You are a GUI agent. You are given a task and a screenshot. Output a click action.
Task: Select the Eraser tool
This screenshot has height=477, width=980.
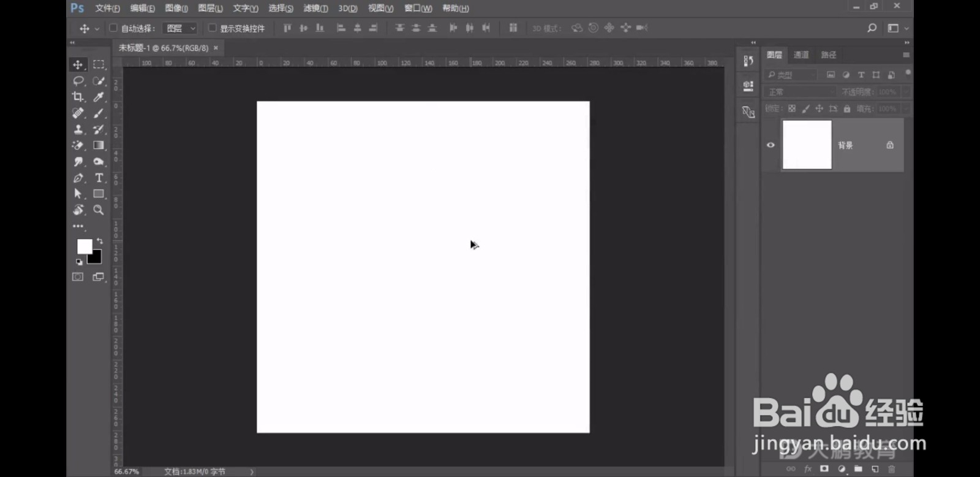pyautogui.click(x=78, y=145)
